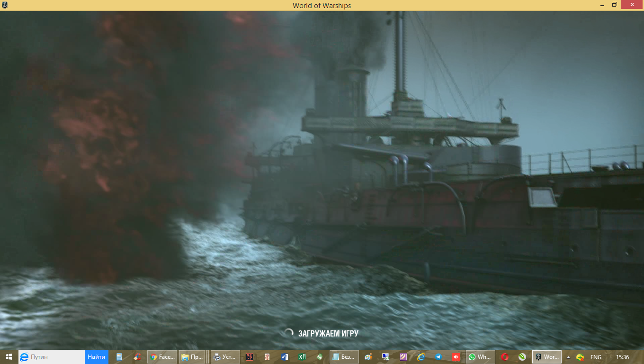Launch CCleaner from the taskbar

click(x=137, y=357)
